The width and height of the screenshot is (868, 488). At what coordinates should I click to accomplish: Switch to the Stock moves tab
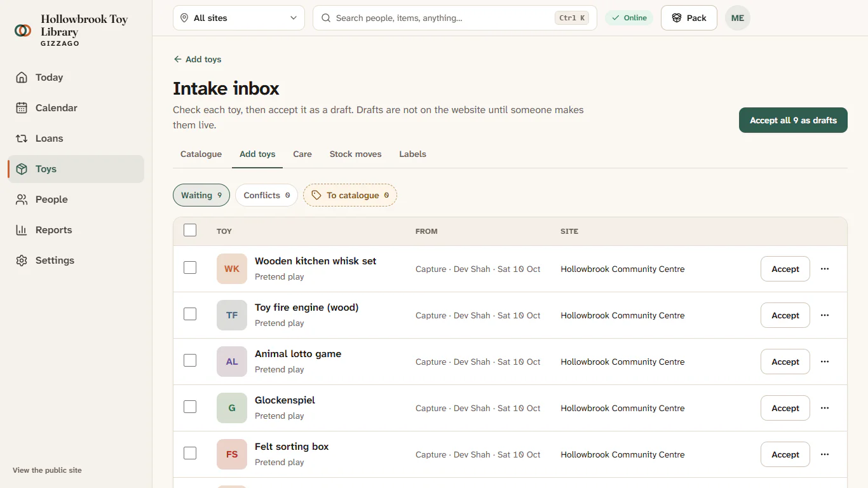356,154
